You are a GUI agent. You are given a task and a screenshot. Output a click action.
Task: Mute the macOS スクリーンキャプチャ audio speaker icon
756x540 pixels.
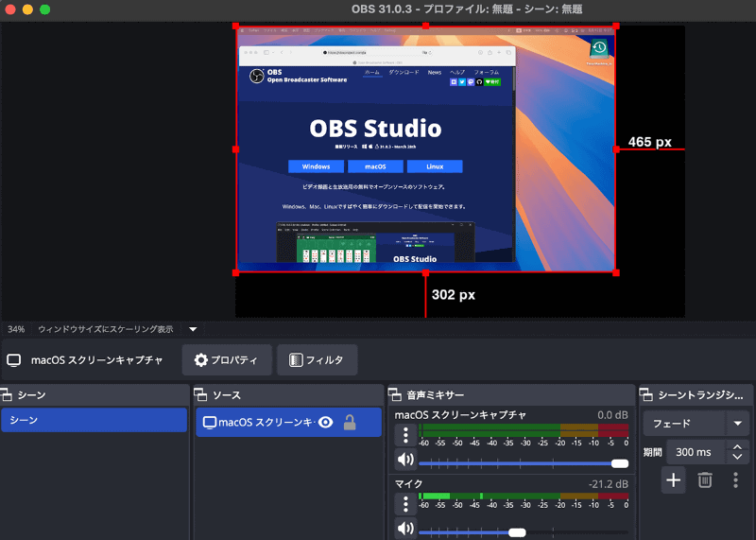(405, 460)
